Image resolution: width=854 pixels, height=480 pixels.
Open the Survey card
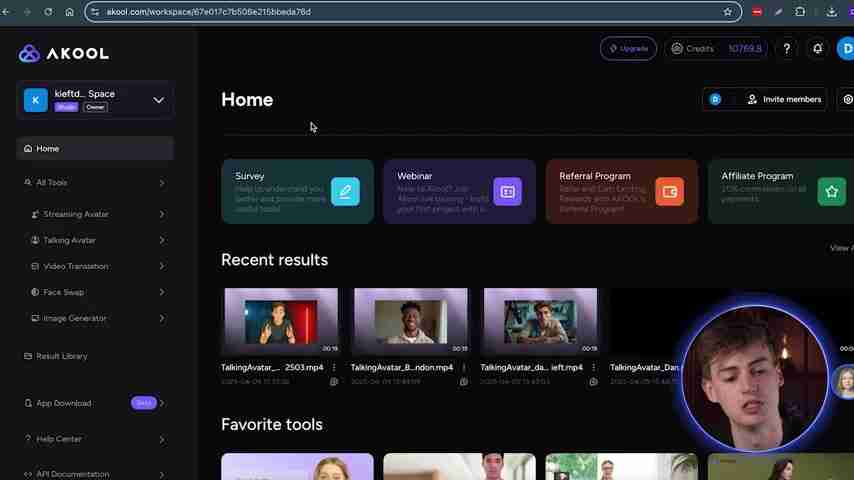pyautogui.click(x=297, y=191)
